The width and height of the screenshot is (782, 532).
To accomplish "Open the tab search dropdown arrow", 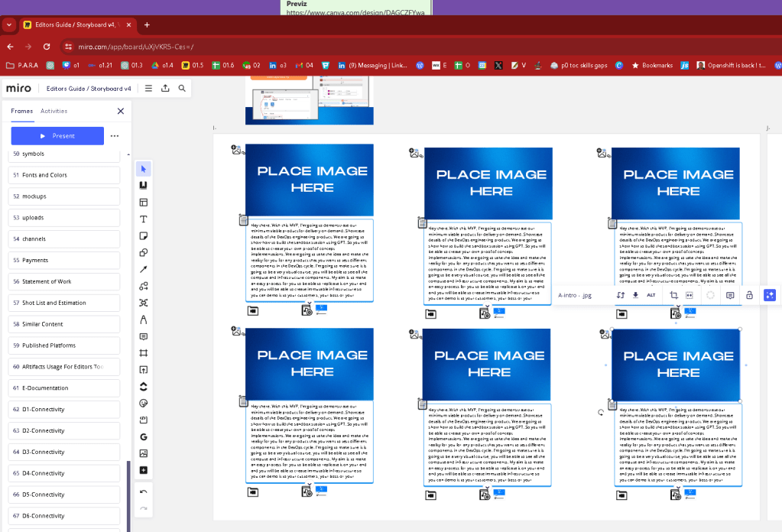I will [9, 24].
